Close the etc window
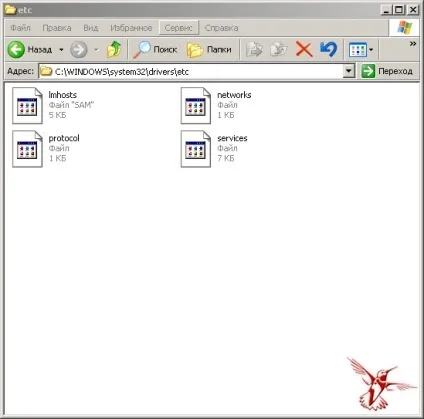The width and height of the screenshot is (424, 419). coord(413,10)
